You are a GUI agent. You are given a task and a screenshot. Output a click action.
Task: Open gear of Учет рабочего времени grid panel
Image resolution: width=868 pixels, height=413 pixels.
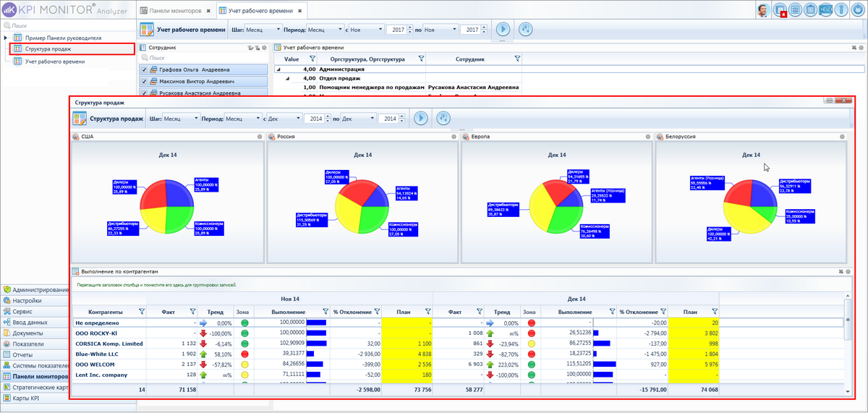[x=861, y=48]
